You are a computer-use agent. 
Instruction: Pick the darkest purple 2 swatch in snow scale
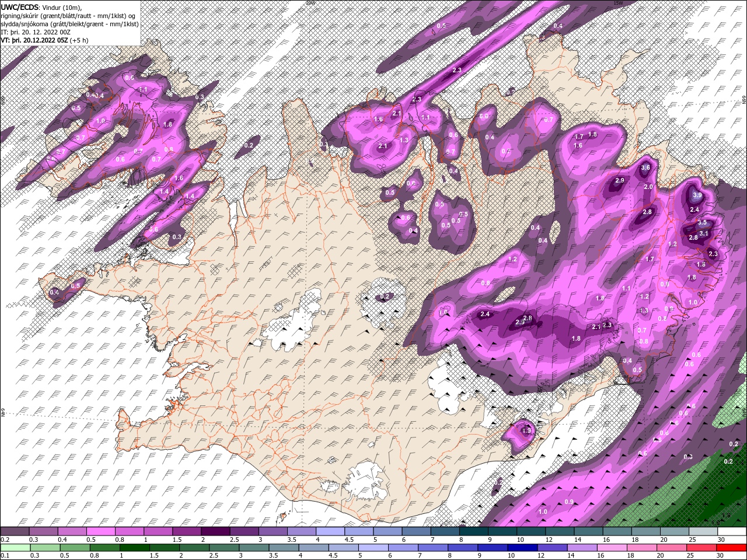[x=215, y=531]
